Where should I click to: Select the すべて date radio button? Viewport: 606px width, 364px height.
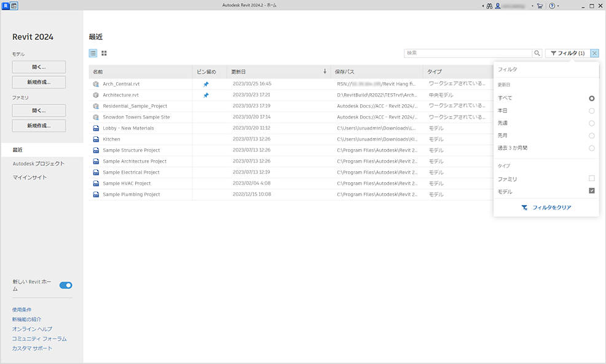coord(591,98)
